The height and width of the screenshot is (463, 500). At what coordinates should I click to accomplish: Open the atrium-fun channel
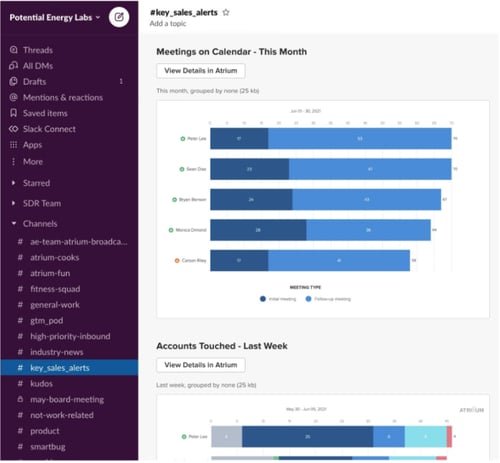69,273
